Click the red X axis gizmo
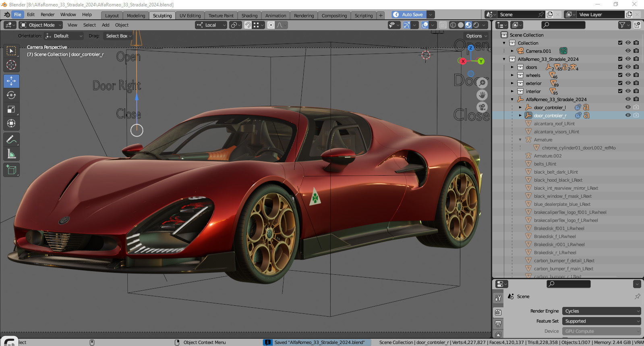 463,61
